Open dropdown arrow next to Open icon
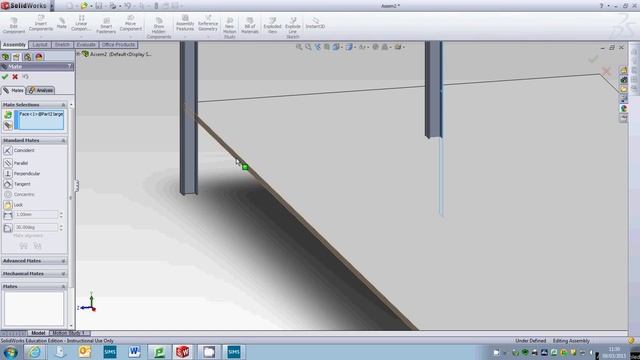 [91, 6]
